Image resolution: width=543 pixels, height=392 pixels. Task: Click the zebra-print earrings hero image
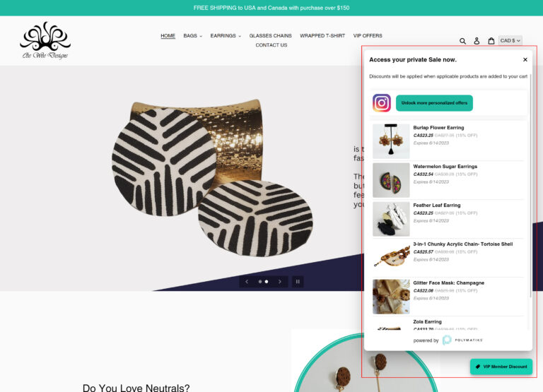point(212,178)
